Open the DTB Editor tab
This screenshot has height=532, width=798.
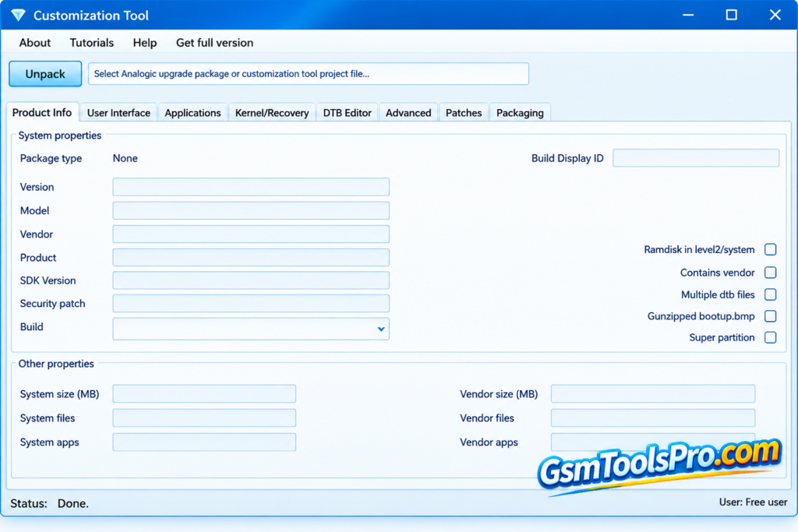click(x=347, y=113)
